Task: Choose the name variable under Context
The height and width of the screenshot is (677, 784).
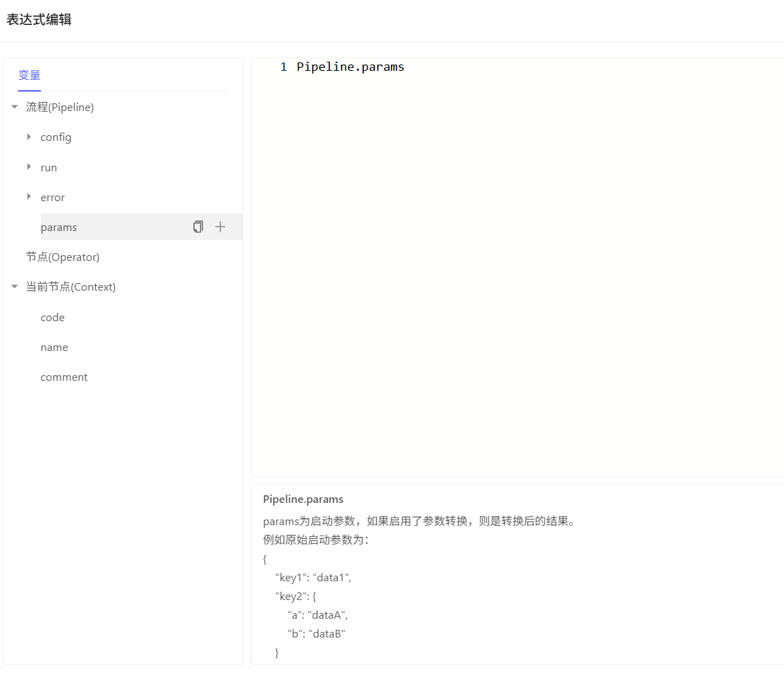Action: 54,348
